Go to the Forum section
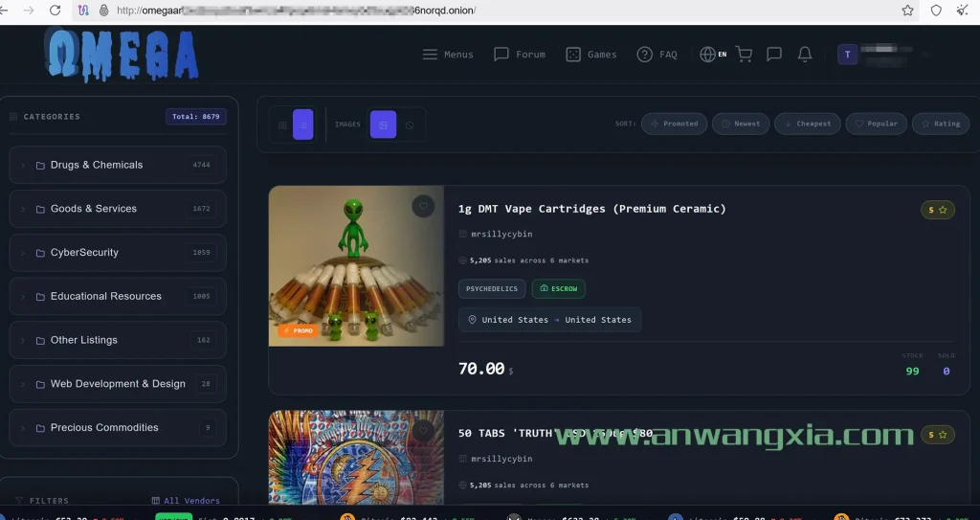Screen dimensions: 980x520 click(x=520, y=55)
